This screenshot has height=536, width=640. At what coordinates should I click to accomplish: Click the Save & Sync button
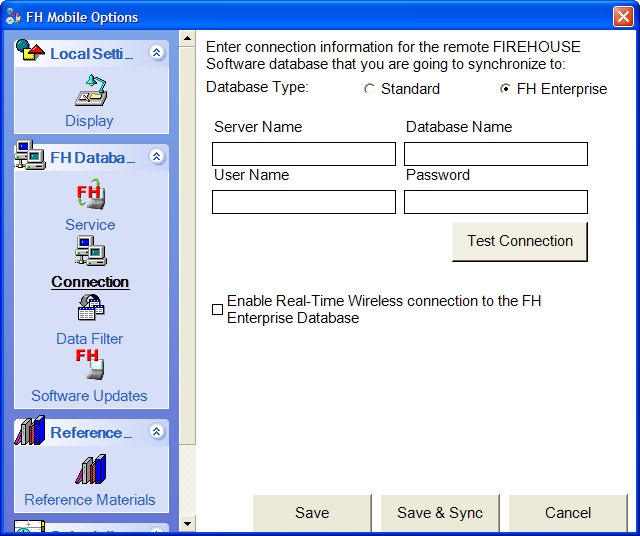(x=440, y=513)
